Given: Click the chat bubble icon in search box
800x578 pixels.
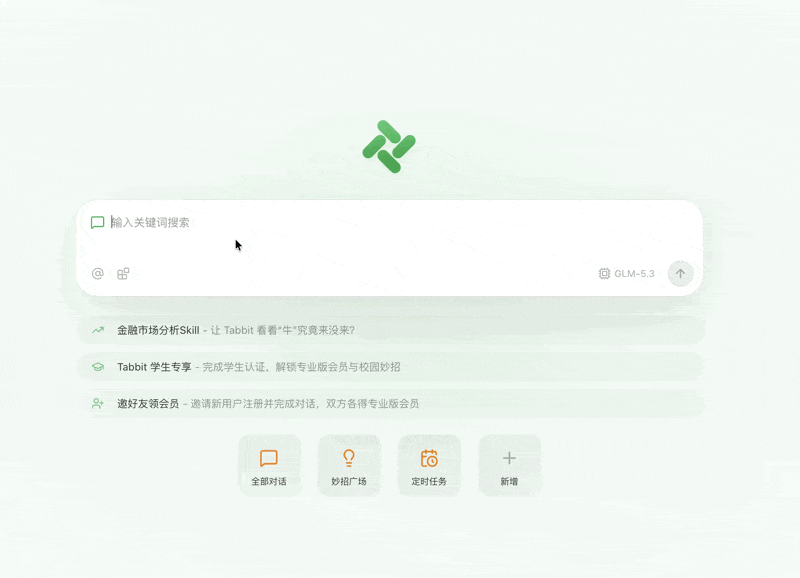Looking at the screenshot, I should coord(97,222).
